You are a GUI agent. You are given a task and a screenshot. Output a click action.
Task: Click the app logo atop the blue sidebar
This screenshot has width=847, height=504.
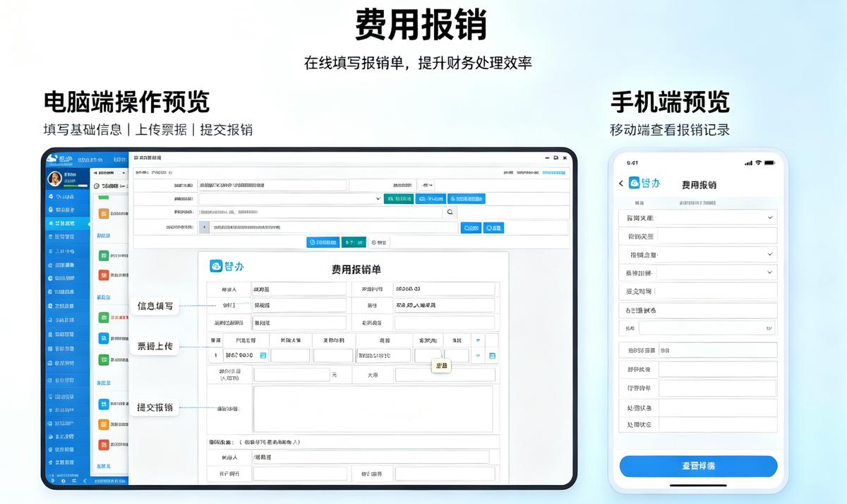59,159
